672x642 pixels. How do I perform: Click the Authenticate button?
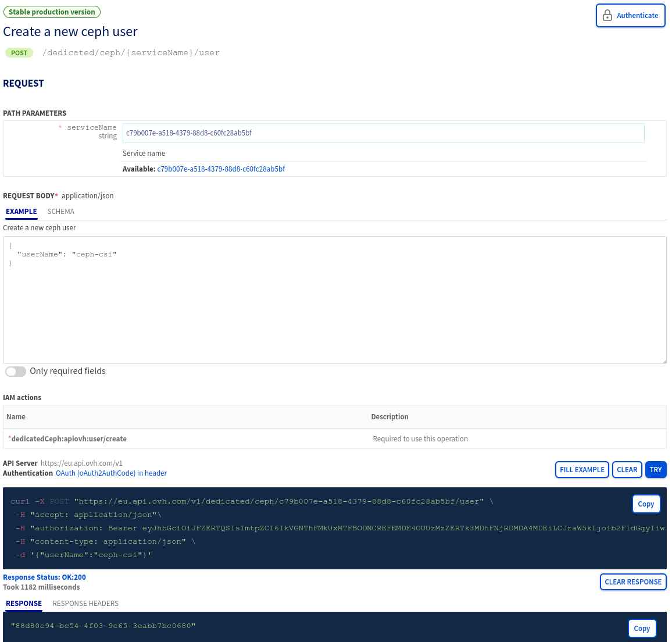[630, 15]
